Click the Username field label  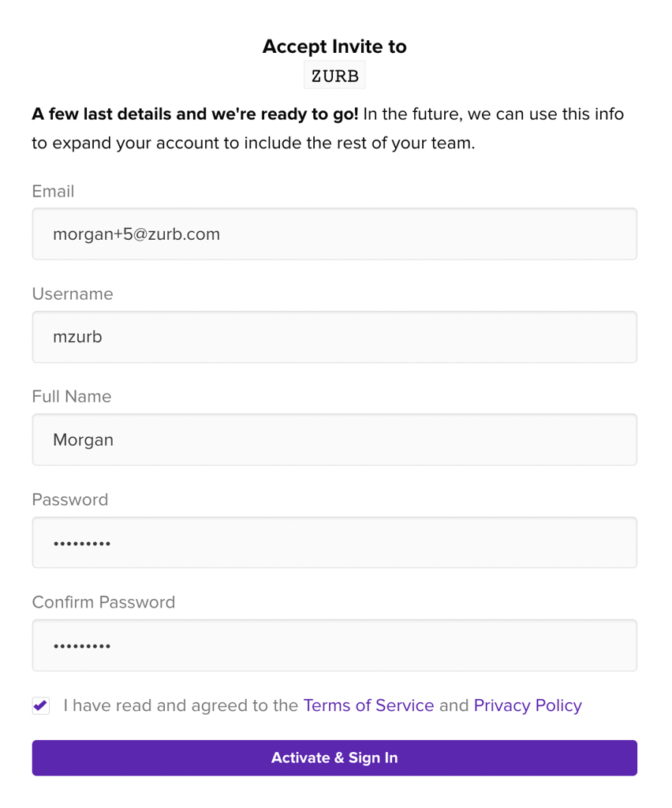click(x=73, y=294)
